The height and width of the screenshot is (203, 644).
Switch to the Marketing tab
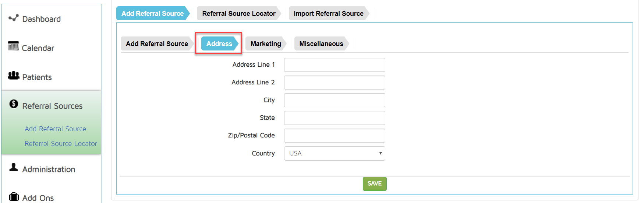(265, 44)
